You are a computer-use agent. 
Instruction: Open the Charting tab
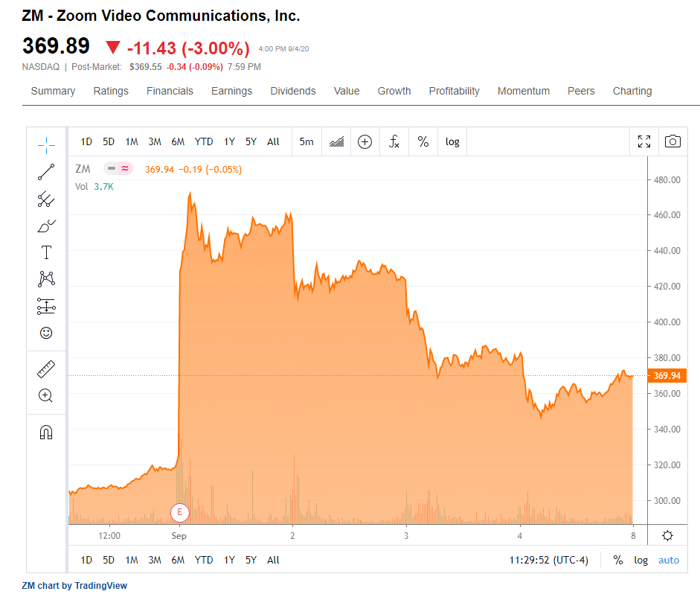click(632, 91)
